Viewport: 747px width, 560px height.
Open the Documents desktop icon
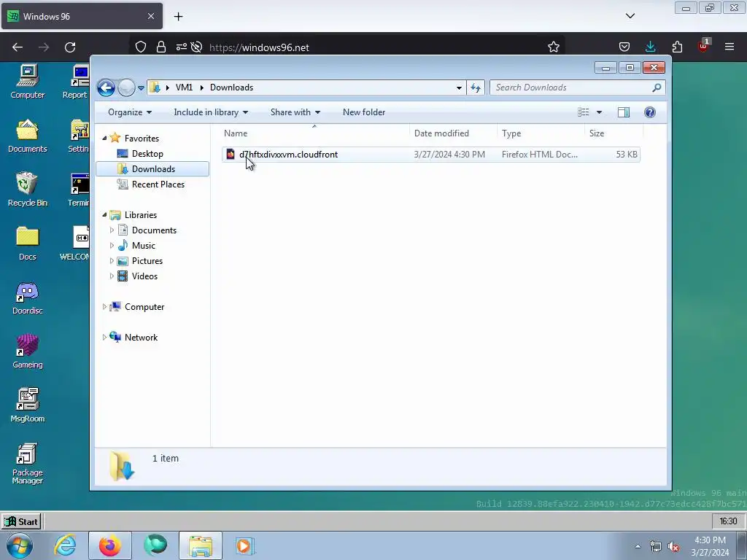28,135
